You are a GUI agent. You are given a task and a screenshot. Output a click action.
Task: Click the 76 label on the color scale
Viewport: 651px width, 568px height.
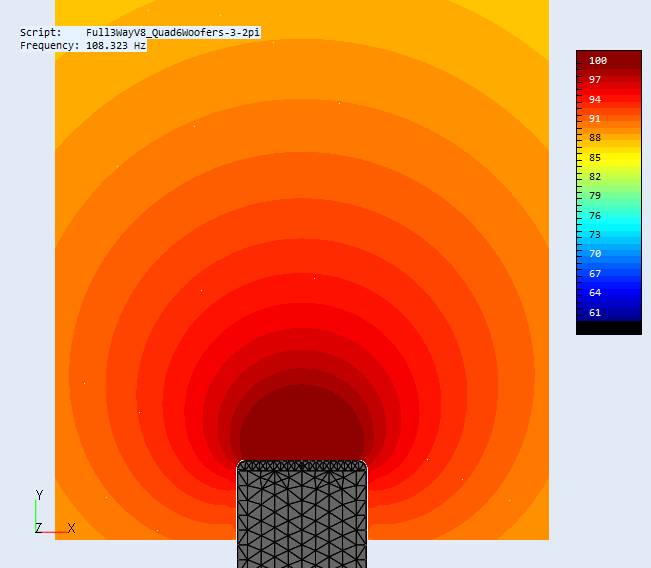tap(595, 215)
